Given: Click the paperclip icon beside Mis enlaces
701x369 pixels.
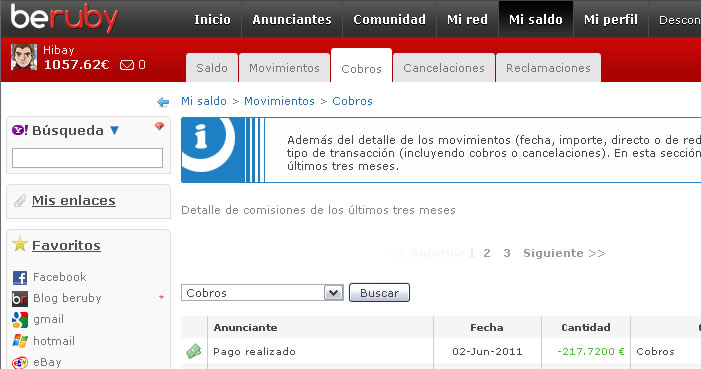Looking at the screenshot, I should tap(20, 201).
